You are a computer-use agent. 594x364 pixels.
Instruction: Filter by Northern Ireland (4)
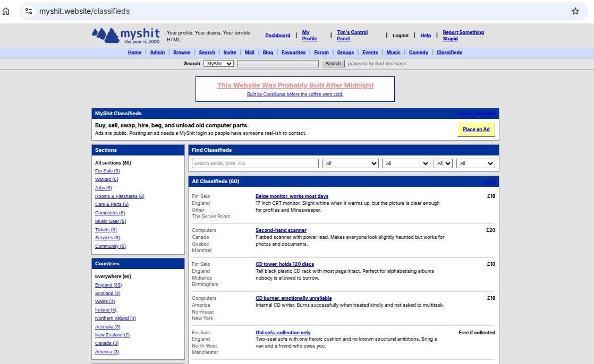[x=115, y=318]
